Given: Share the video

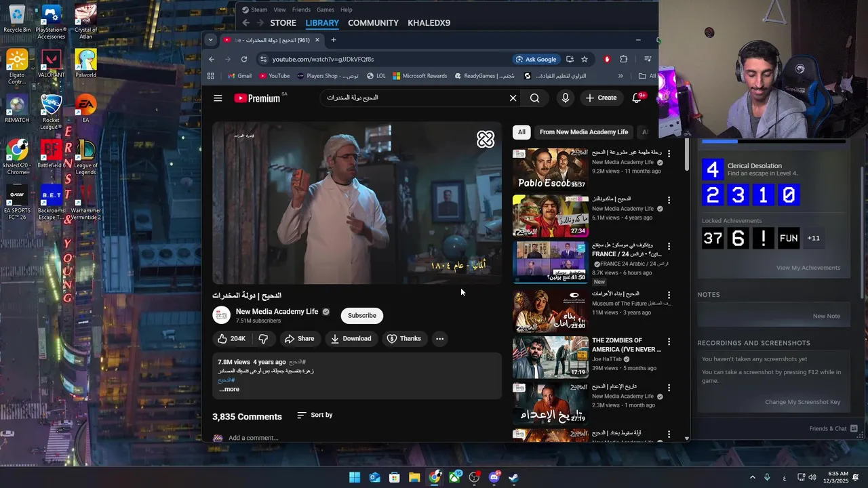Looking at the screenshot, I should (x=299, y=339).
